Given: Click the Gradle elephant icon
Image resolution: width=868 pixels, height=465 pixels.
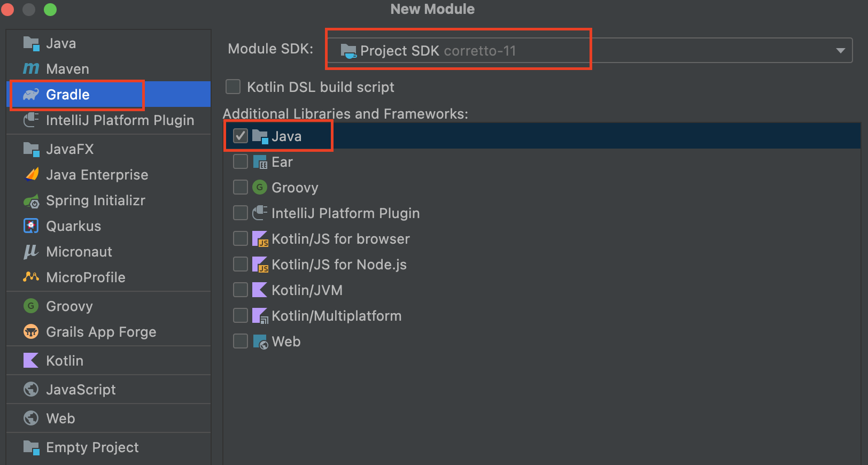Looking at the screenshot, I should (31, 95).
